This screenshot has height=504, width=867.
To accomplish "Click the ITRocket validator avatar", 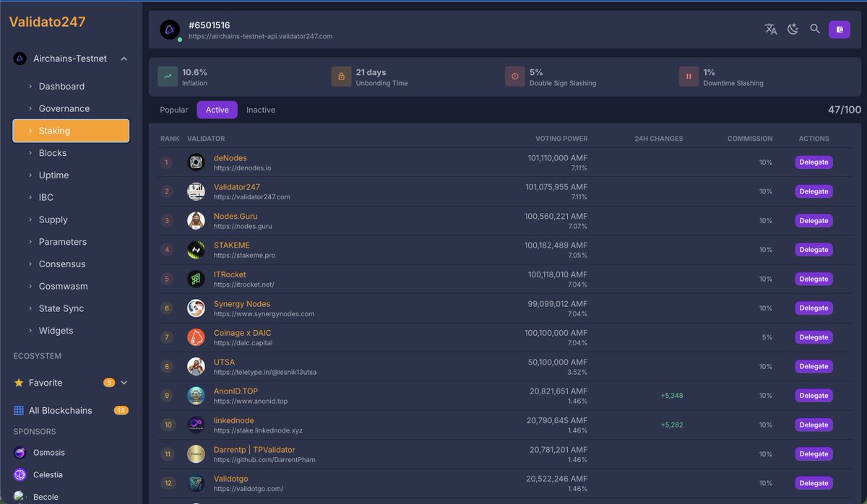I will 196,279.
